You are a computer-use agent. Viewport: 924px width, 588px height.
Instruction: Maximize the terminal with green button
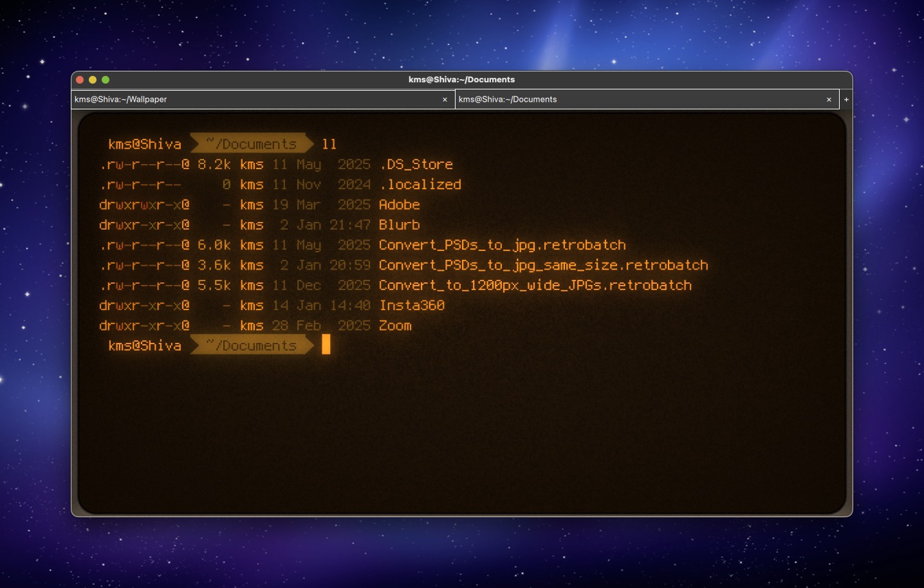coord(106,80)
